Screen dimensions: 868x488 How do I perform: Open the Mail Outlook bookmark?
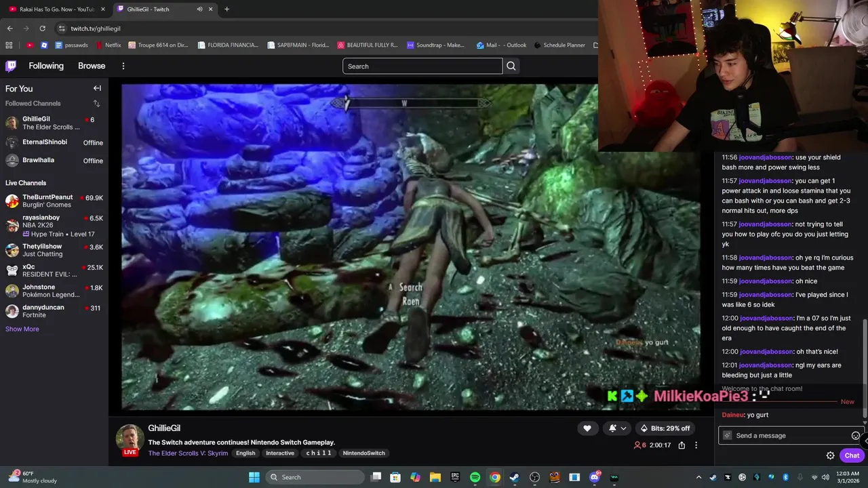(x=501, y=45)
